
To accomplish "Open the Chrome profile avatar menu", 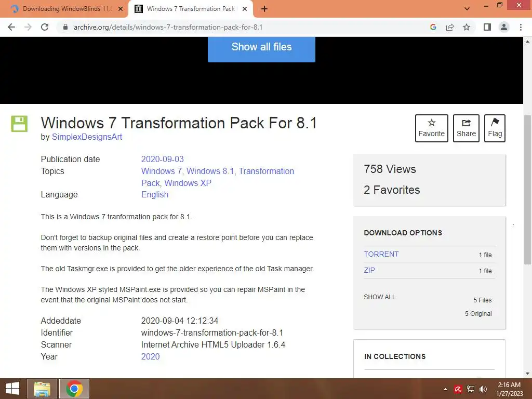I will coord(504,27).
